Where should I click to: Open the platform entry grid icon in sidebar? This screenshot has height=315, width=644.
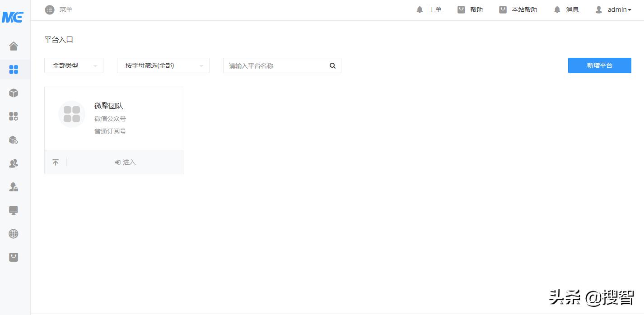(x=14, y=69)
